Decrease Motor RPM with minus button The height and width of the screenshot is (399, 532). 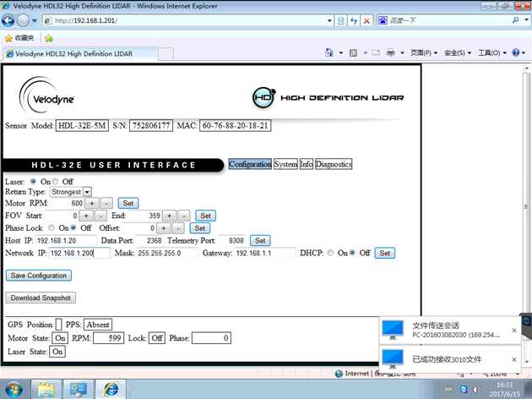click(106, 204)
